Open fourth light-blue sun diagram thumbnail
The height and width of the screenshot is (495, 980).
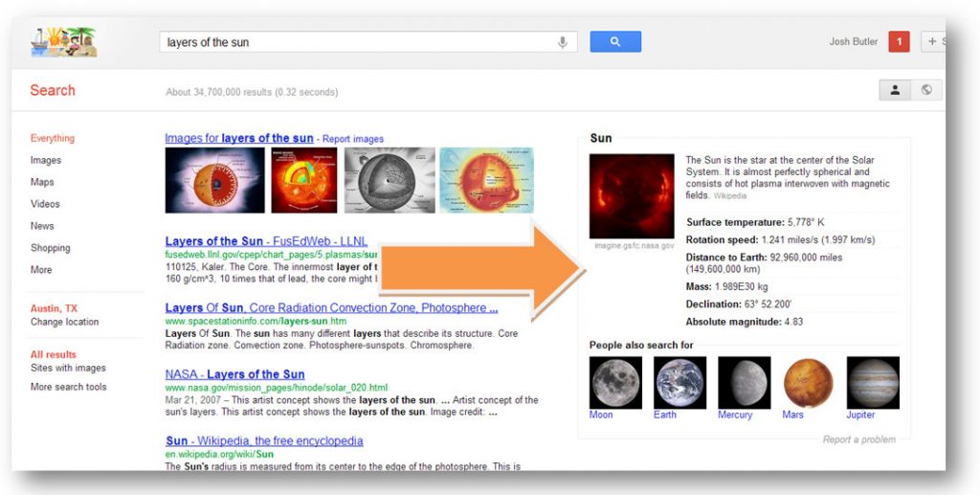[x=487, y=180]
